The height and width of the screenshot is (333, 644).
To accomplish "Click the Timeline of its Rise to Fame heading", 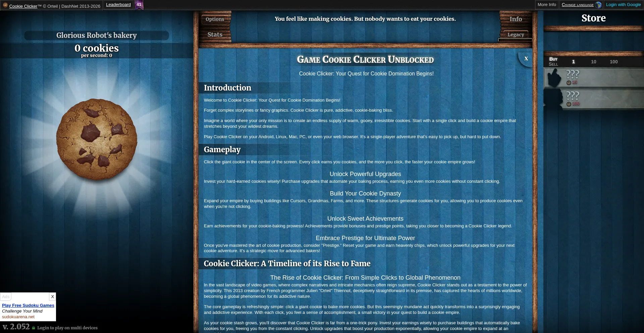I will pos(287,264).
